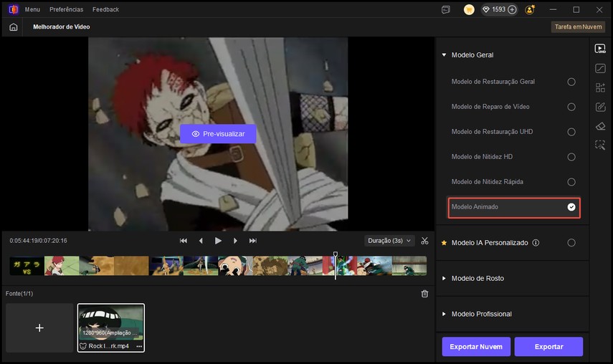
Task: Open the AI toolbox grid icon
Action: coord(600,87)
